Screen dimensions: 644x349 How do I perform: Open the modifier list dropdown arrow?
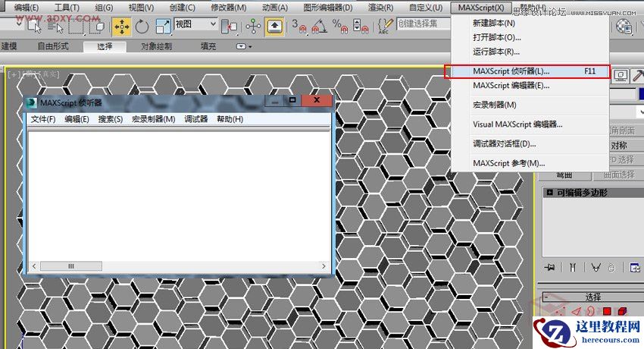pos(641,112)
